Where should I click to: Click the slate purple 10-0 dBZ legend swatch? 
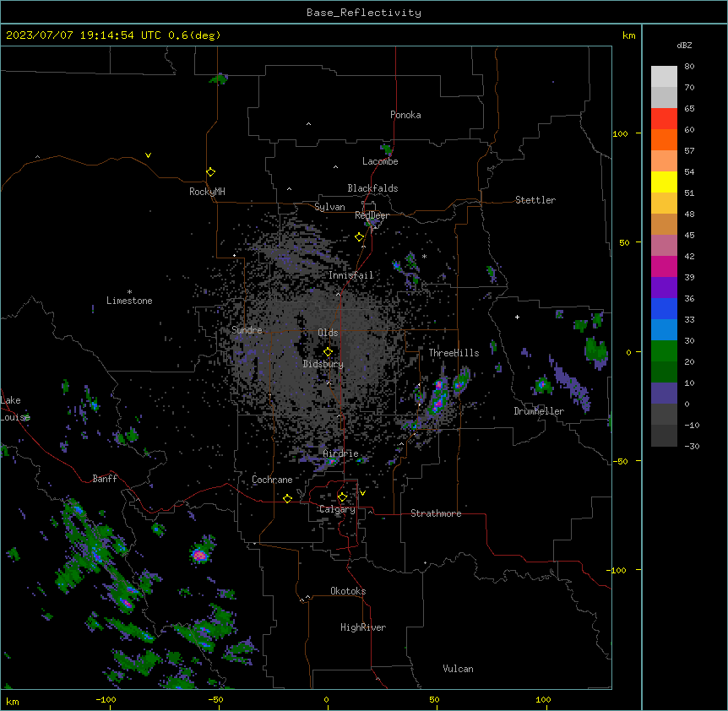(x=664, y=393)
